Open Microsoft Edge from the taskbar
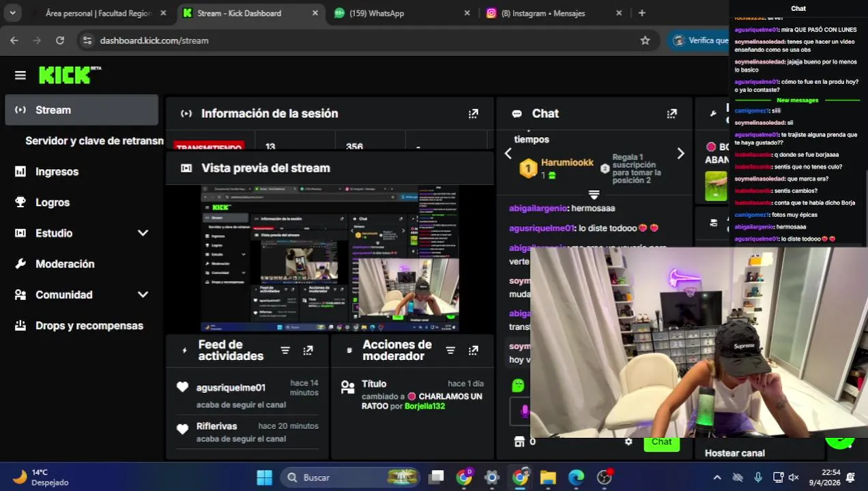Image resolution: width=868 pixels, height=491 pixels. [x=576, y=477]
